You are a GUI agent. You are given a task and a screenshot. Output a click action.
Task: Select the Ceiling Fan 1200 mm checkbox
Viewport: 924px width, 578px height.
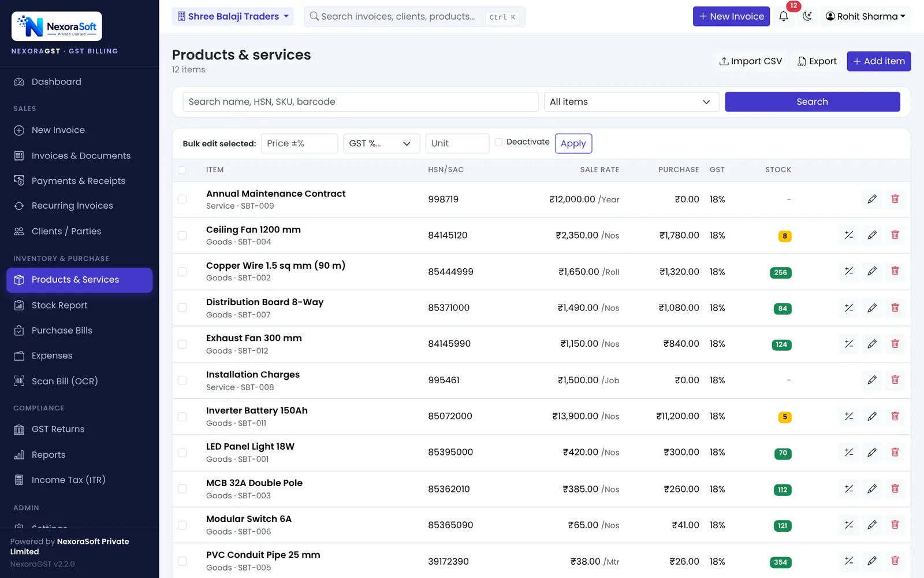[182, 235]
